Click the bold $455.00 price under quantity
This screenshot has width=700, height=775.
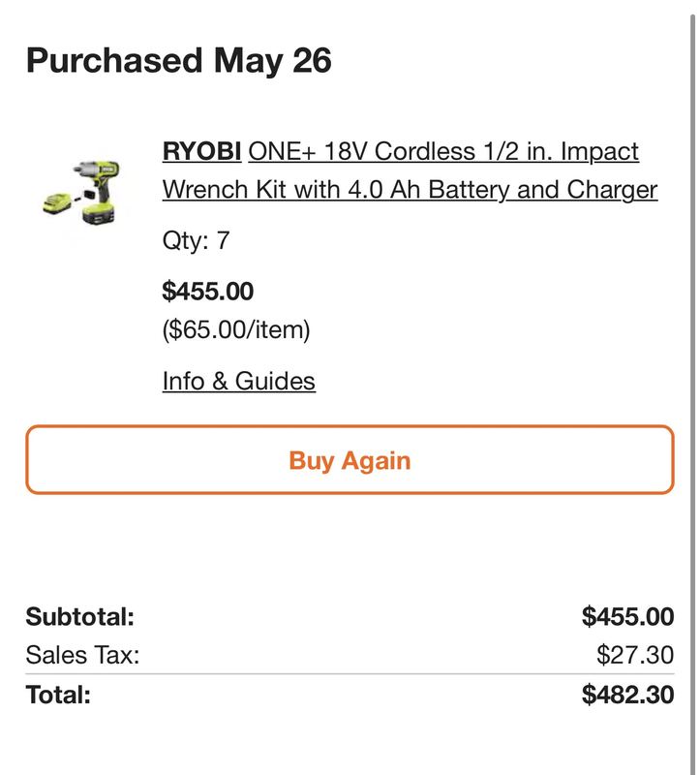(208, 291)
